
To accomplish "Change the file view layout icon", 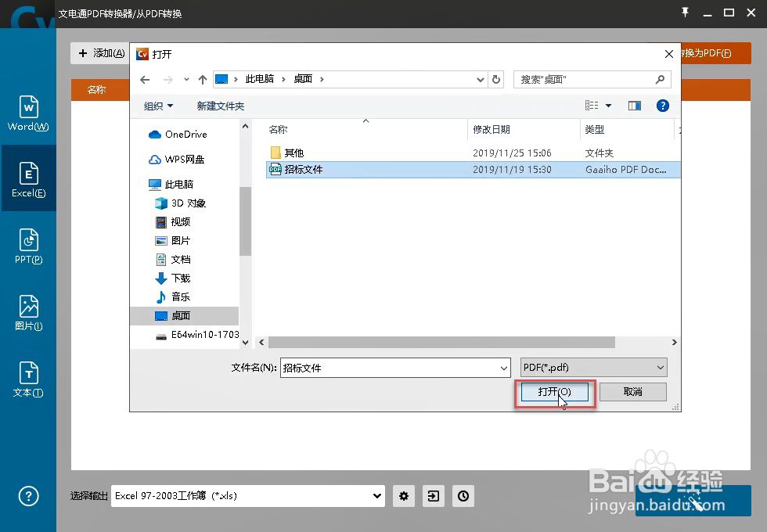I will [592, 106].
